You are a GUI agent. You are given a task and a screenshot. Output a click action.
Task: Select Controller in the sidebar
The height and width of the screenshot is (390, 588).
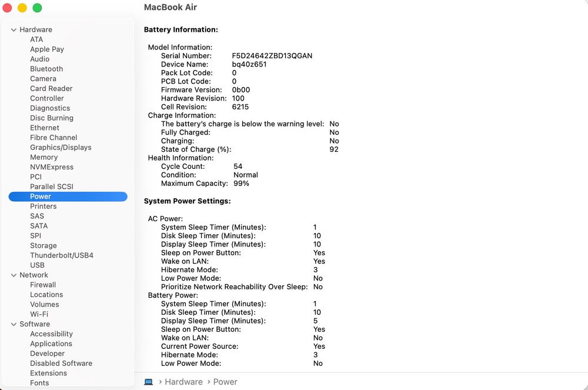coord(47,98)
